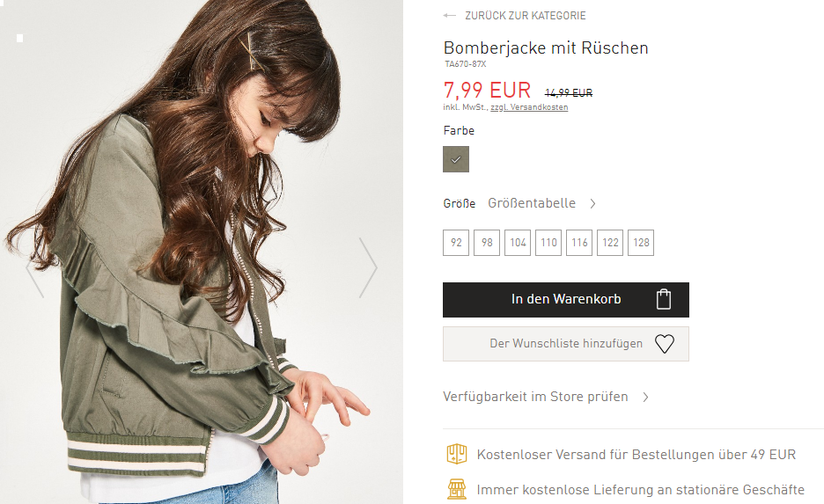Click Der Wunschliste hinzufügen button

pyautogui.click(x=566, y=344)
